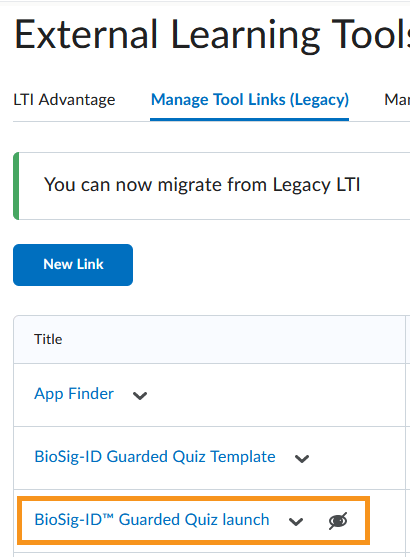
Task: Open the BioSig-ID Guarded Quiz Template link
Action: 155,457
